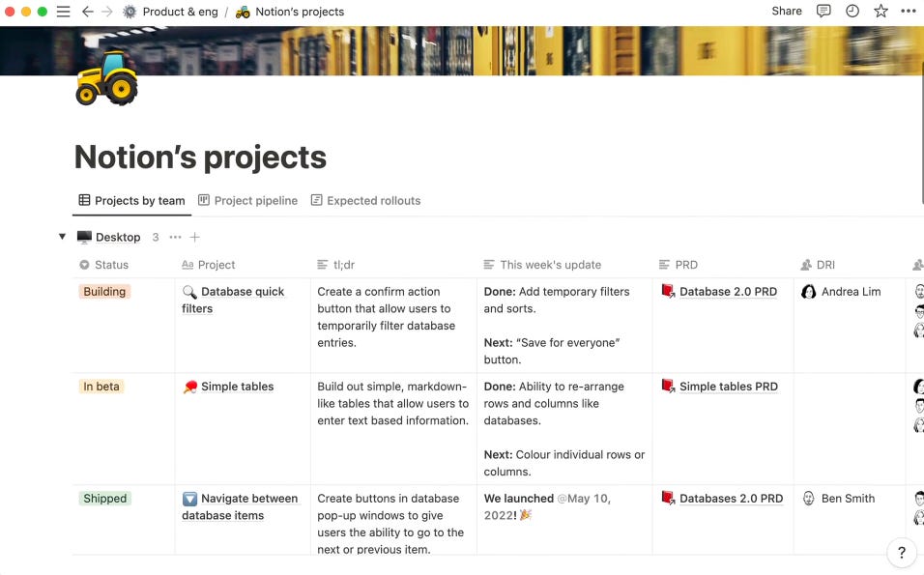
Task: Click tractor icon in breadcrumb
Action: pyautogui.click(x=243, y=12)
